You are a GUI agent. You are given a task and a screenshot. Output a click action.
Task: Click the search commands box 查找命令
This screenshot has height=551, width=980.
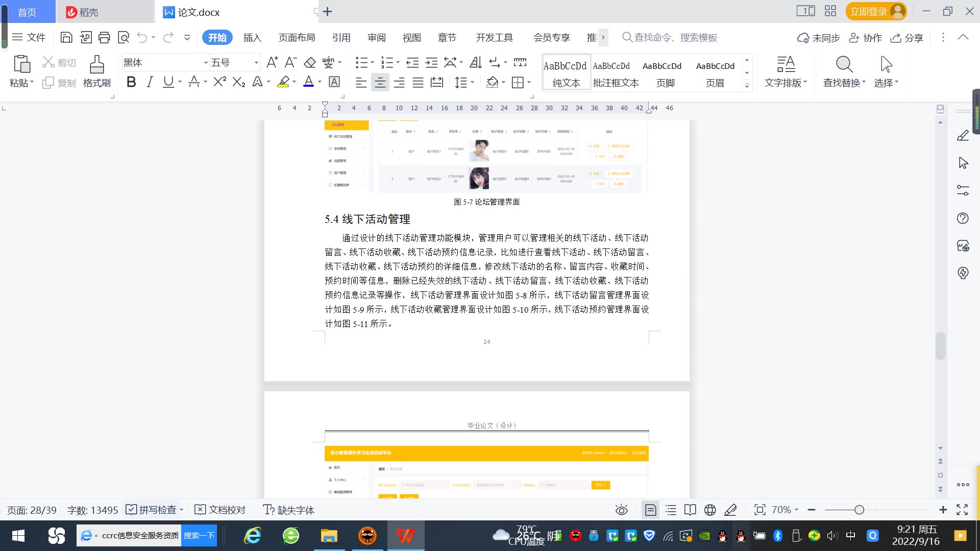tap(675, 37)
